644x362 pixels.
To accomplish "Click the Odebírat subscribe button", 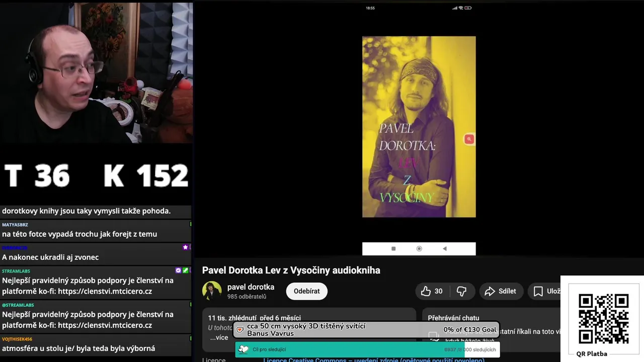I will click(x=307, y=291).
